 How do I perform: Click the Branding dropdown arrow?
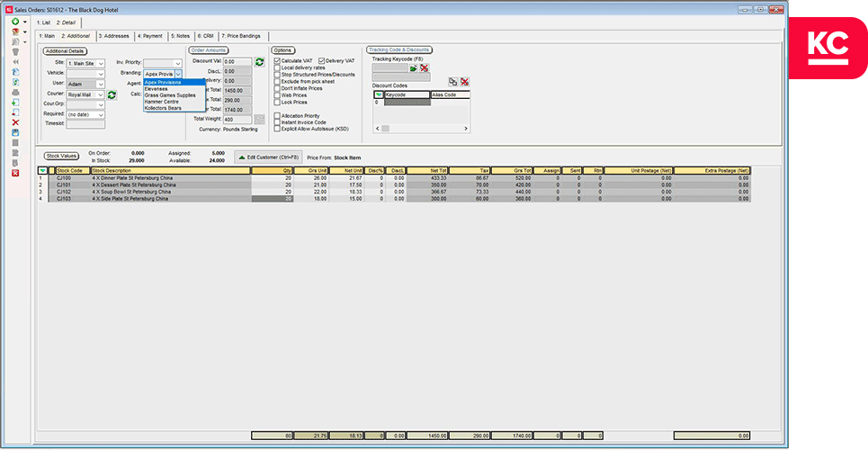click(x=178, y=74)
